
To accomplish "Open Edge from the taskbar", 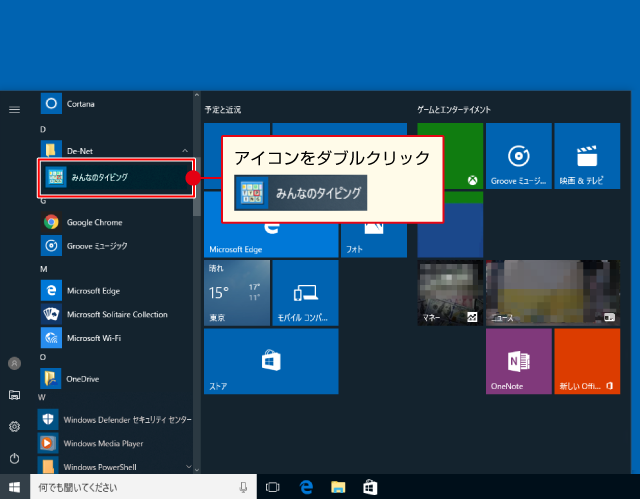I will coord(306,487).
